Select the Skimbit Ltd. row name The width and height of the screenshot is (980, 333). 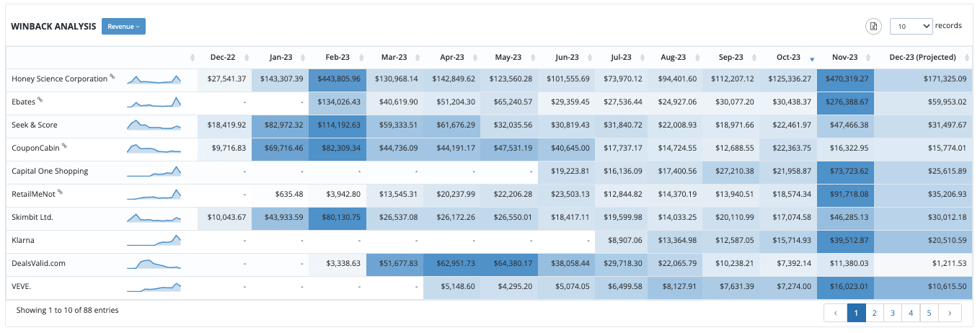pyautogui.click(x=32, y=217)
